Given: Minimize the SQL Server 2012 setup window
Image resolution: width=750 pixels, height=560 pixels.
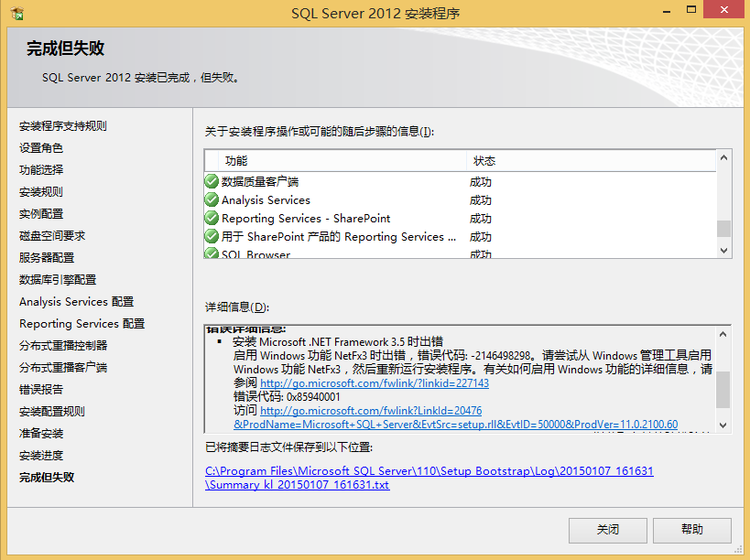Looking at the screenshot, I should (667, 12).
